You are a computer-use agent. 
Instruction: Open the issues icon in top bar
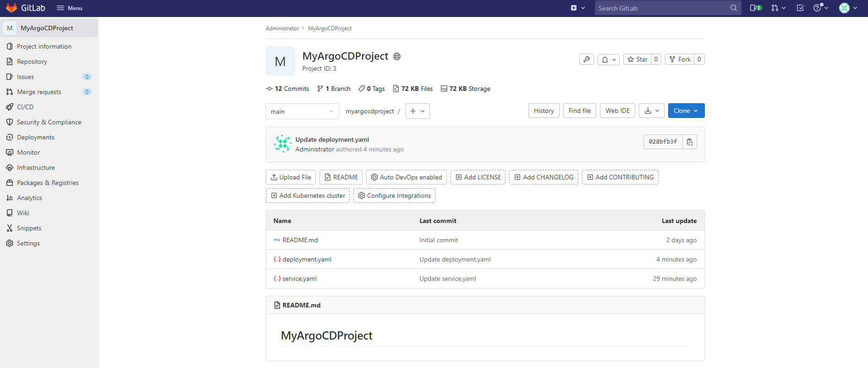coord(756,8)
